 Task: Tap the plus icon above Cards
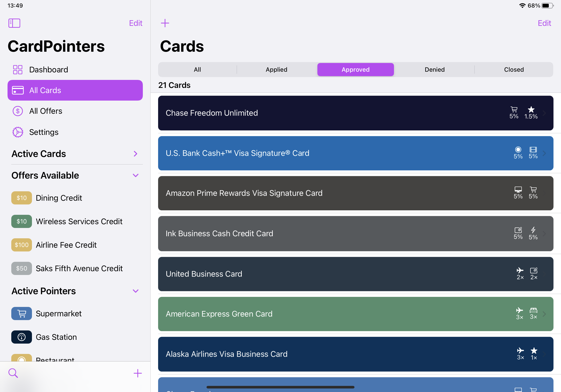click(x=165, y=23)
